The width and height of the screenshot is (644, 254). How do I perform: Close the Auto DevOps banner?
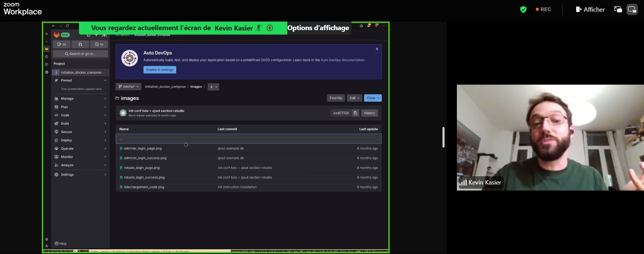pyautogui.click(x=377, y=49)
